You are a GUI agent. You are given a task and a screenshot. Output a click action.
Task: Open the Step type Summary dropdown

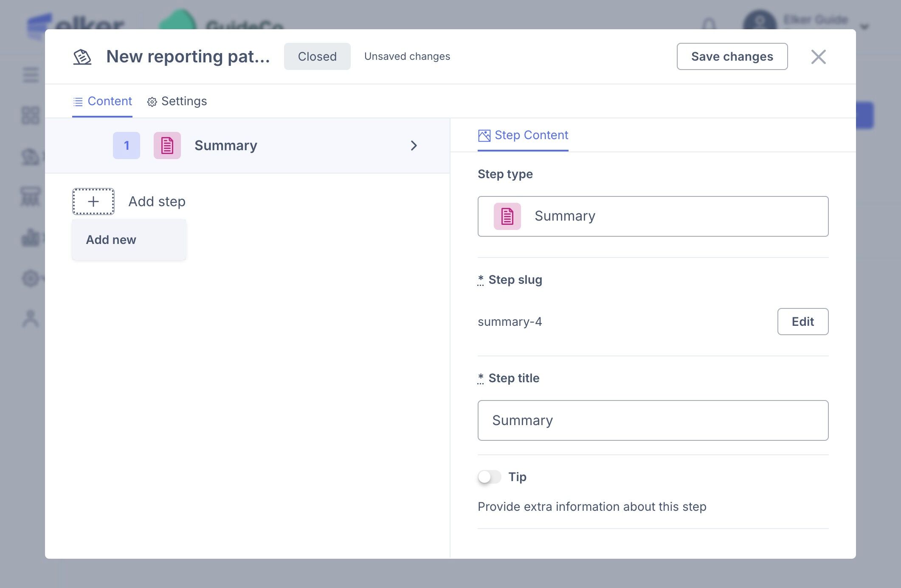click(653, 216)
